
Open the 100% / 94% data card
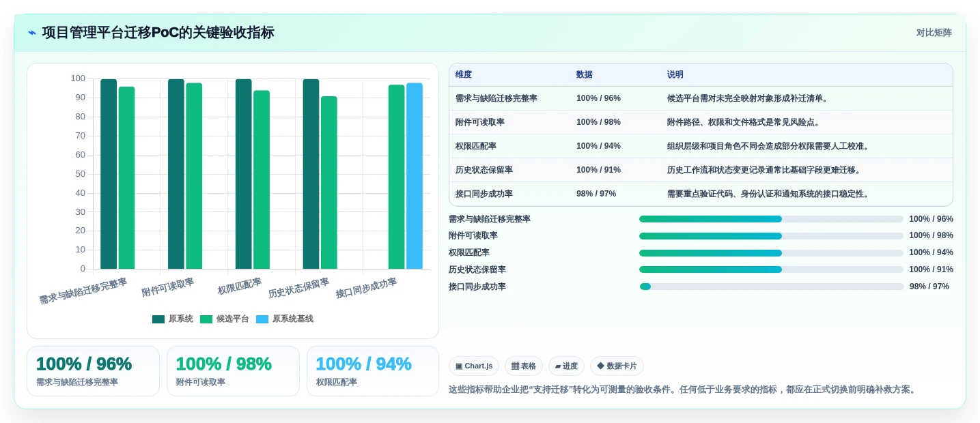click(373, 371)
